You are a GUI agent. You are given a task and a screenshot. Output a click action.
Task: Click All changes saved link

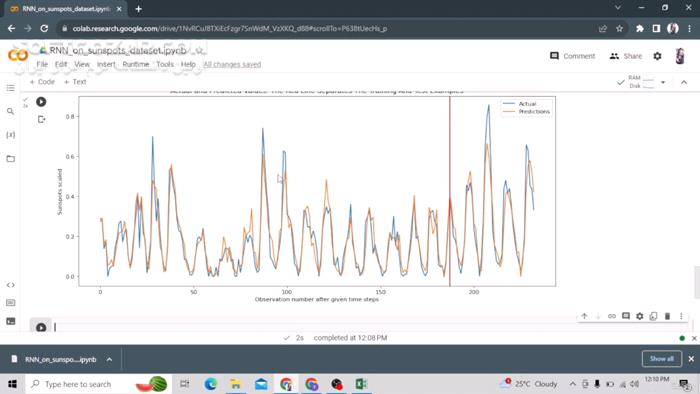pyautogui.click(x=232, y=64)
